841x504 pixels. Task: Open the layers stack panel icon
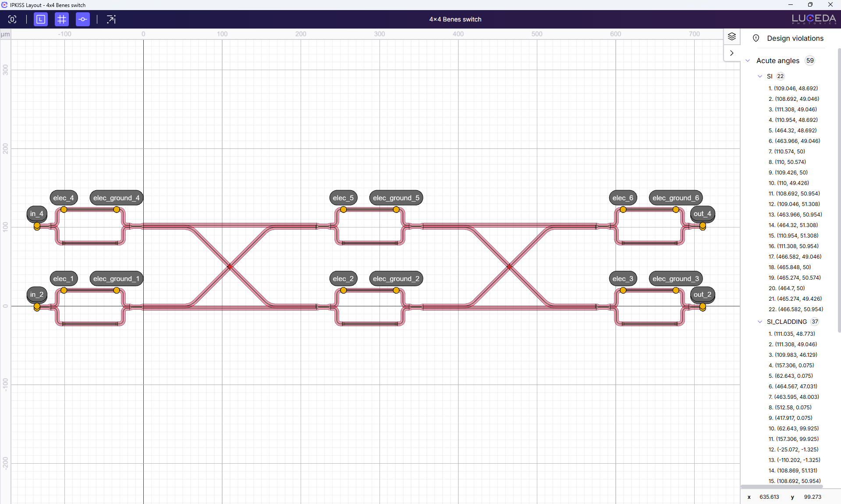point(731,36)
